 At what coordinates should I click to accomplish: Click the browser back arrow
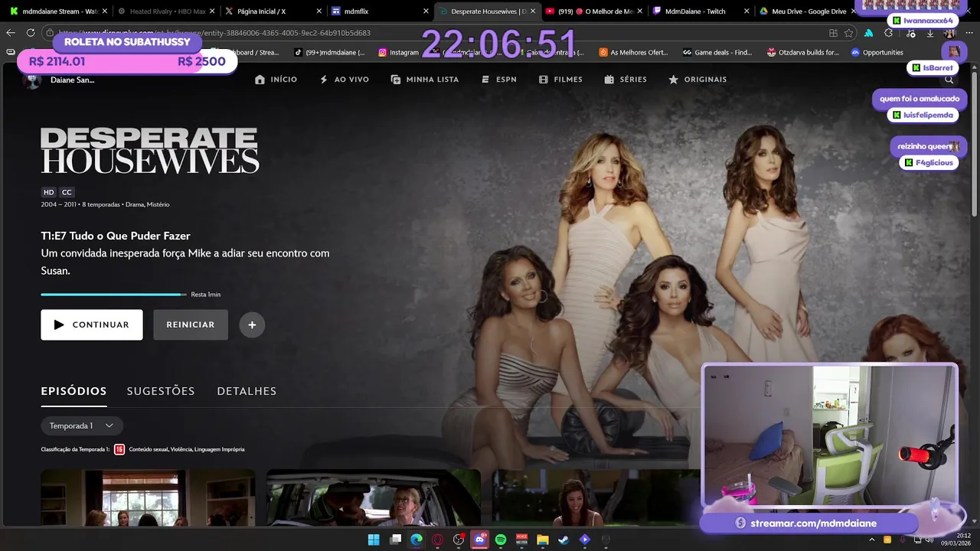[x=10, y=33]
